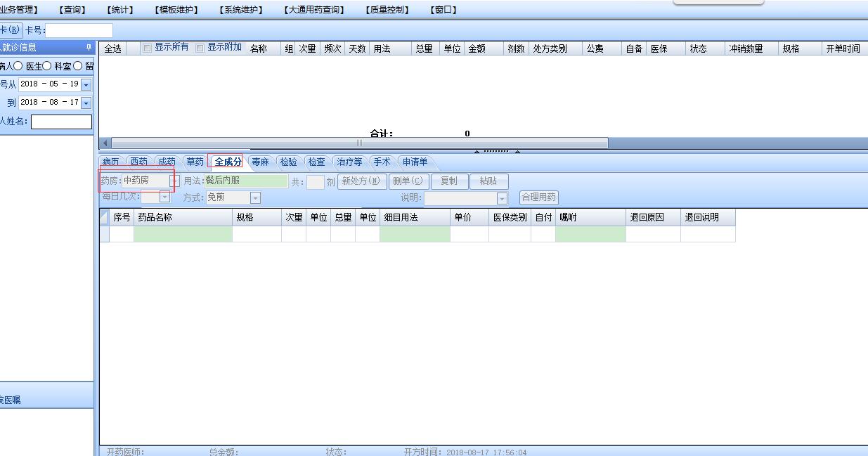Screen dimensions: 868x456
Task: Click the 删单(C) button
Action: tap(410, 181)
